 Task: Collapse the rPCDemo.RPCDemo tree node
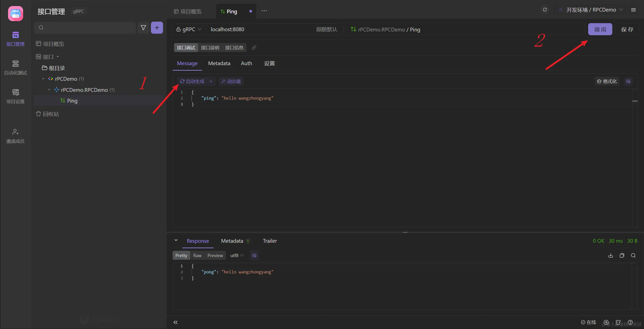tap(49, 90)
